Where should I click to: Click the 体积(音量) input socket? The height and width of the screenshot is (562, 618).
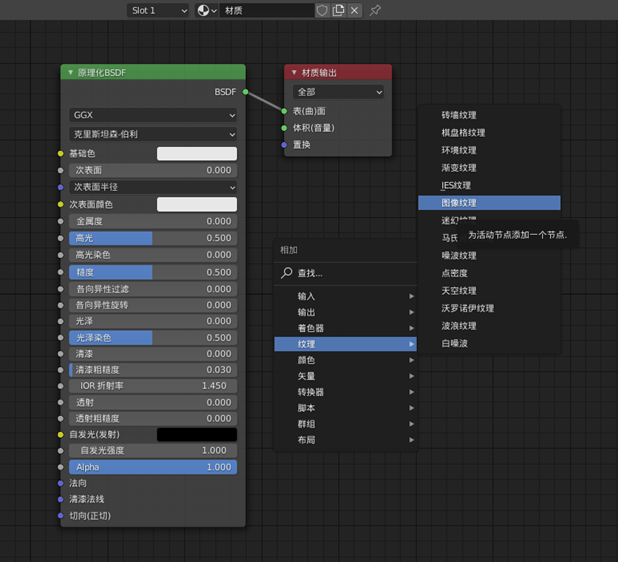pyautogui.click(x=284, y=128)
